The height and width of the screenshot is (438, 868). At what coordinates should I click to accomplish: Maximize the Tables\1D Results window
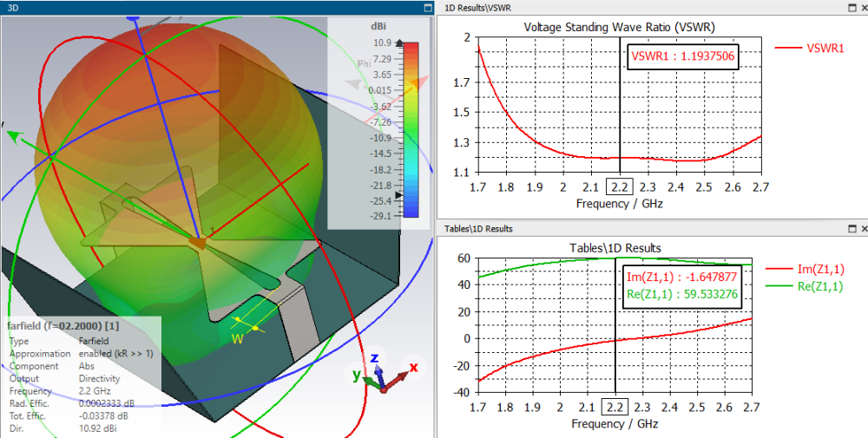coord(852,228)
